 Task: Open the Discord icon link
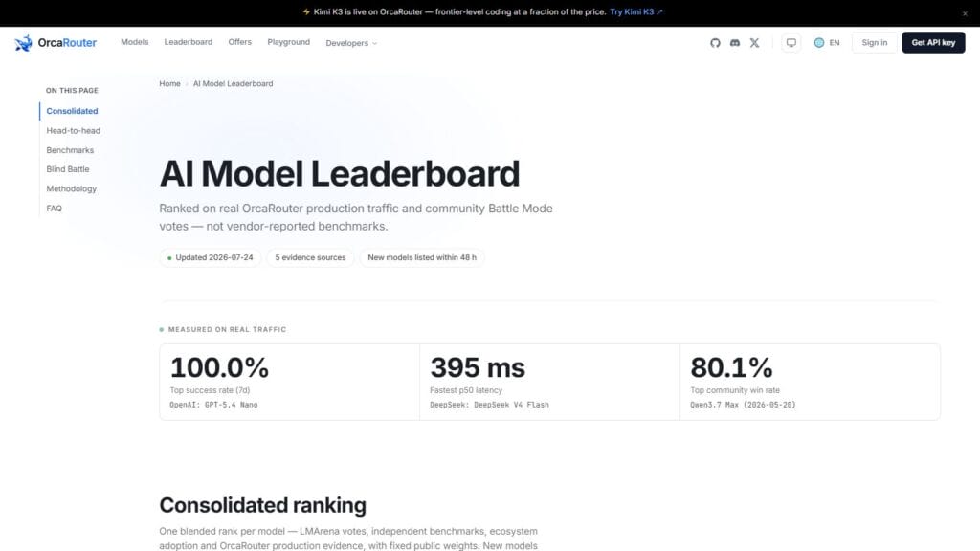pos(735,42)
